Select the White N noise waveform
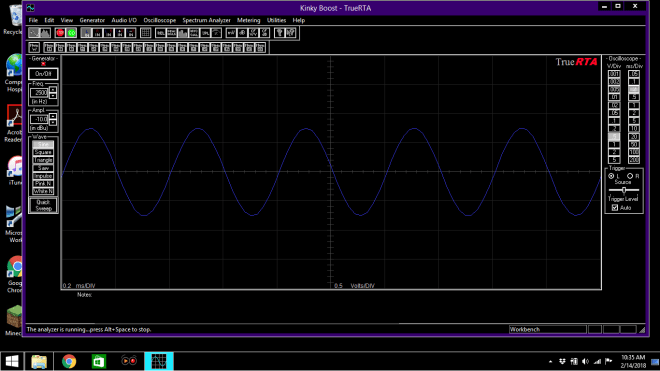 tap(43, 191)
